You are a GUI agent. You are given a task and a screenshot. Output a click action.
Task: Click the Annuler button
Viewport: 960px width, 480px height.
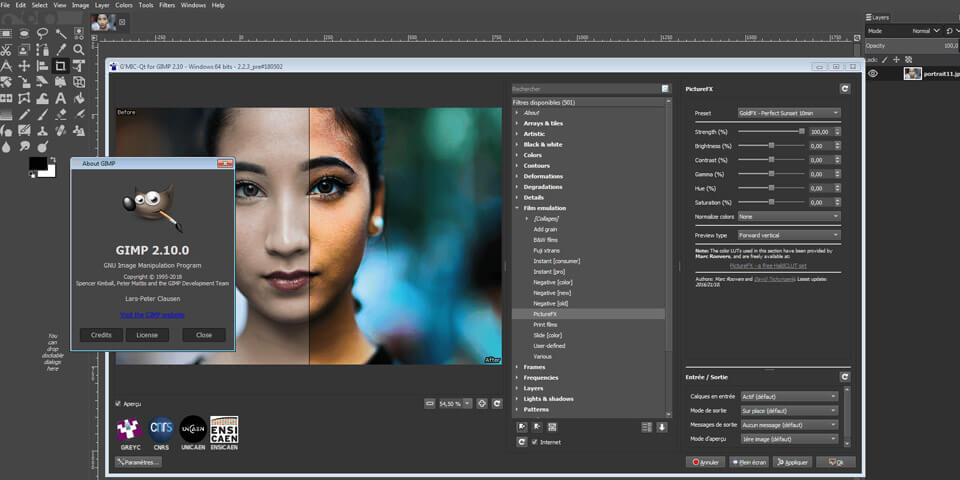pos(705,462)
